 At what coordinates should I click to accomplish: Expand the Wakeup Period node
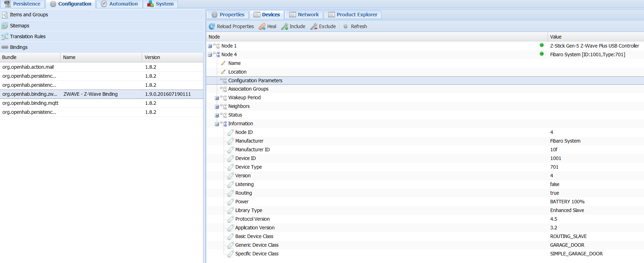click(x=217, y=98)
